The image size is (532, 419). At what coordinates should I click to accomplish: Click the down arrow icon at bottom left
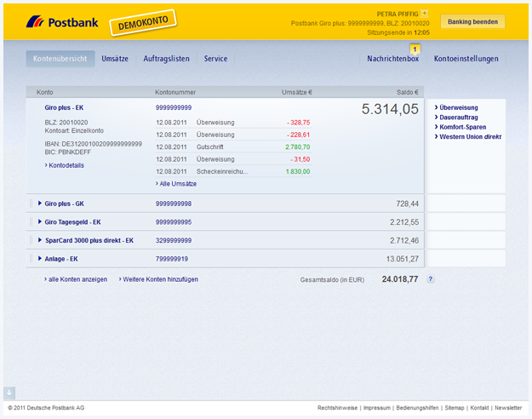9,393
